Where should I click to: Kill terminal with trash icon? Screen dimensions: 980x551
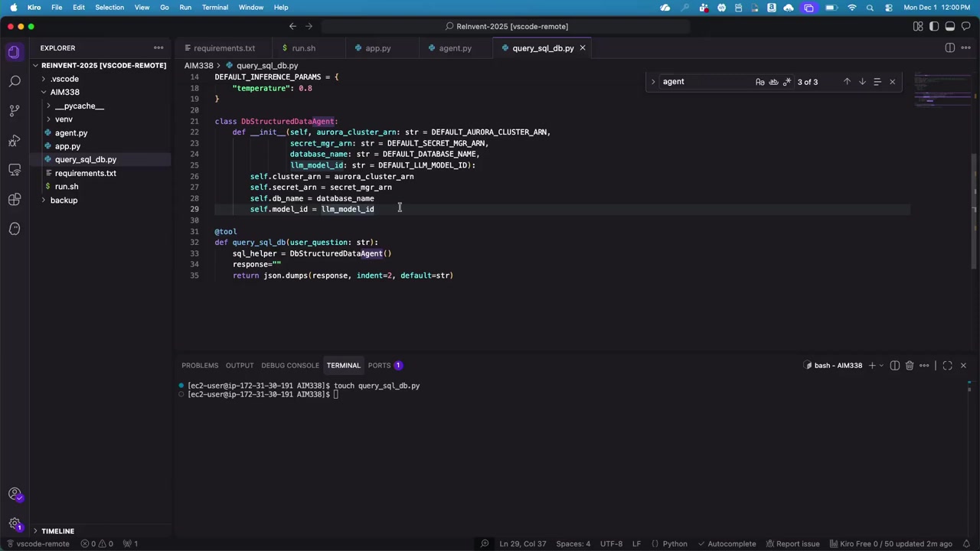pyautogui.click(x=910, y=366)
